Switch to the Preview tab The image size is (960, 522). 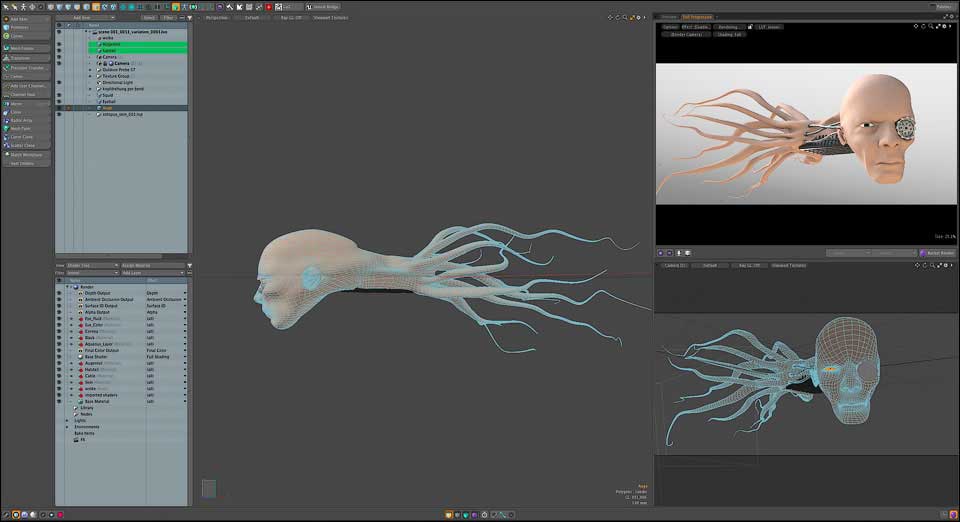668,17
